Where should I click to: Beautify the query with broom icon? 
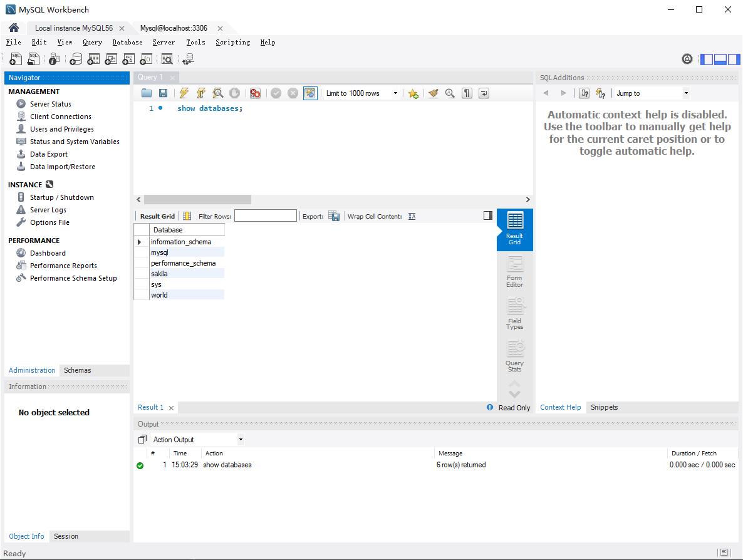pos(433,93)
